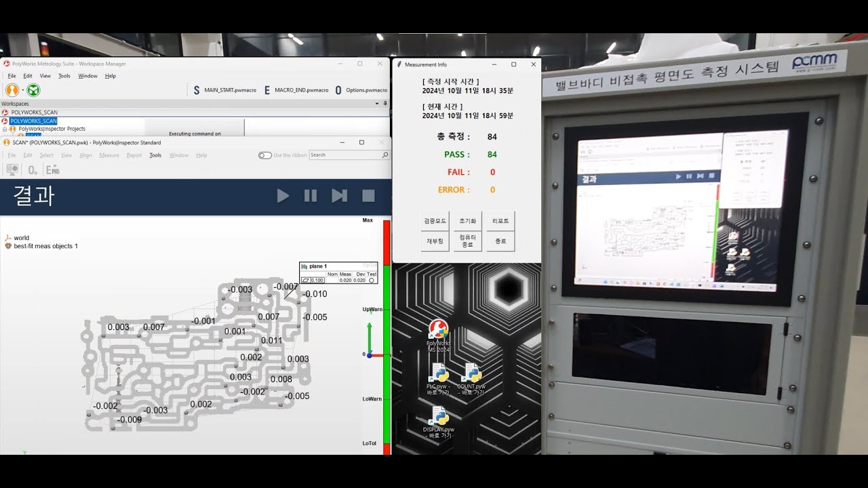Click best-fit meas objects 1 label
The width and height of the screenshot is (868, 488).
(x=45, y=246)
